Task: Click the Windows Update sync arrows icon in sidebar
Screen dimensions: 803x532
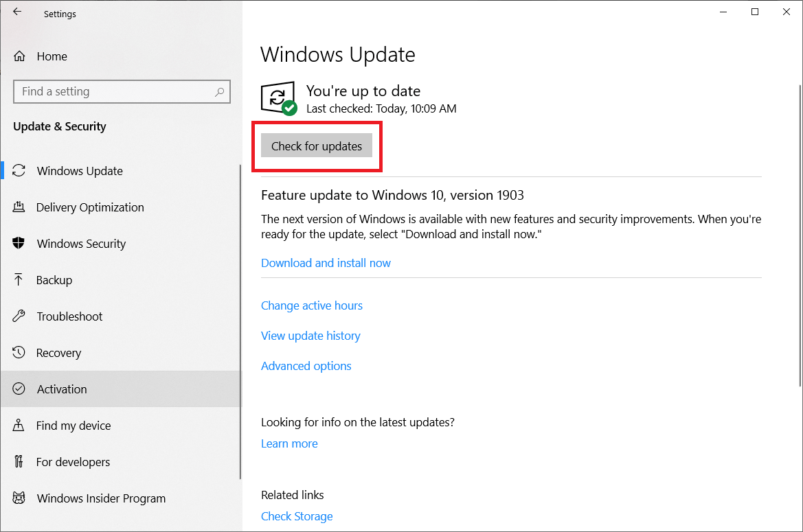Action: [19, 171]
